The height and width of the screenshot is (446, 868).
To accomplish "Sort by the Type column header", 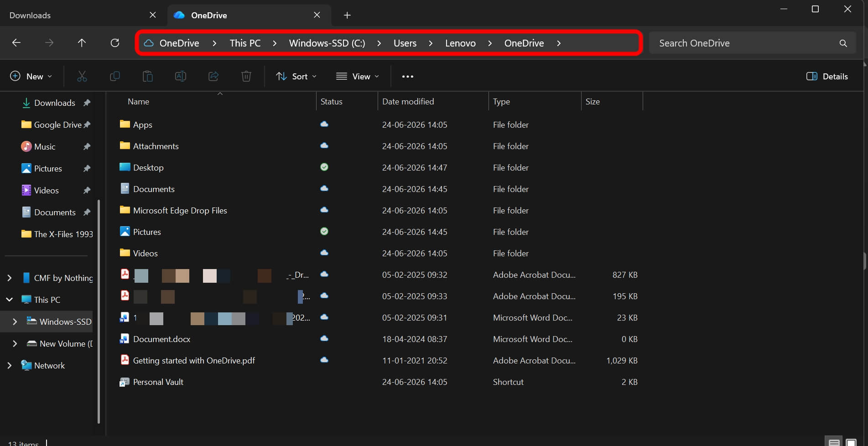I will pos(501,102).
